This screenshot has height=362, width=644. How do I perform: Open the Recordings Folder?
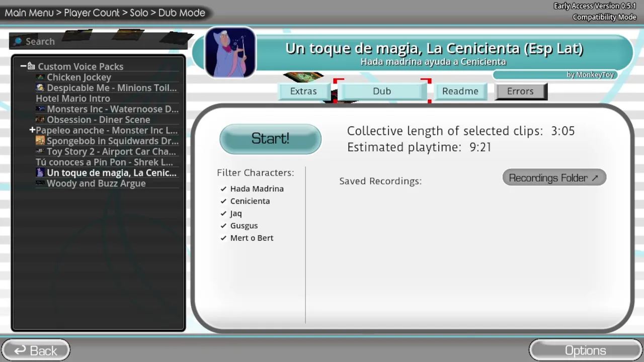point(554,177)
